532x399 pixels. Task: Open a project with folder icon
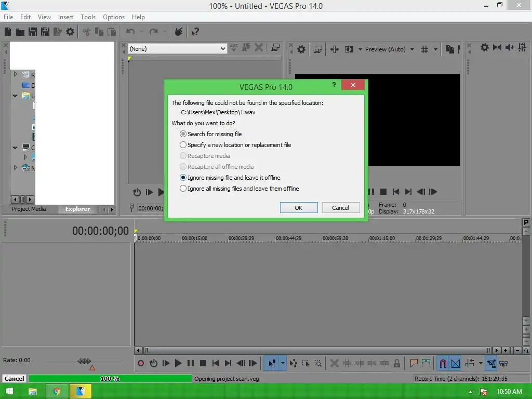click(20, 32)
